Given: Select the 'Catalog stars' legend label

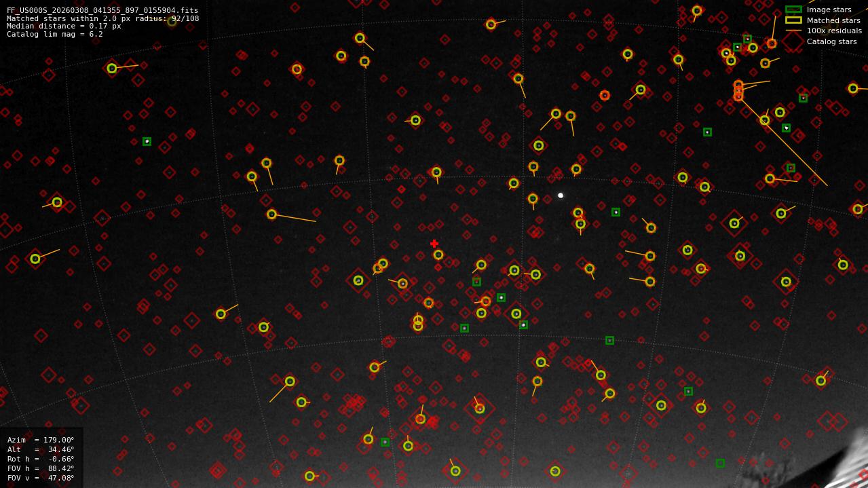Looking at the screenshot, I should (831, 41).
